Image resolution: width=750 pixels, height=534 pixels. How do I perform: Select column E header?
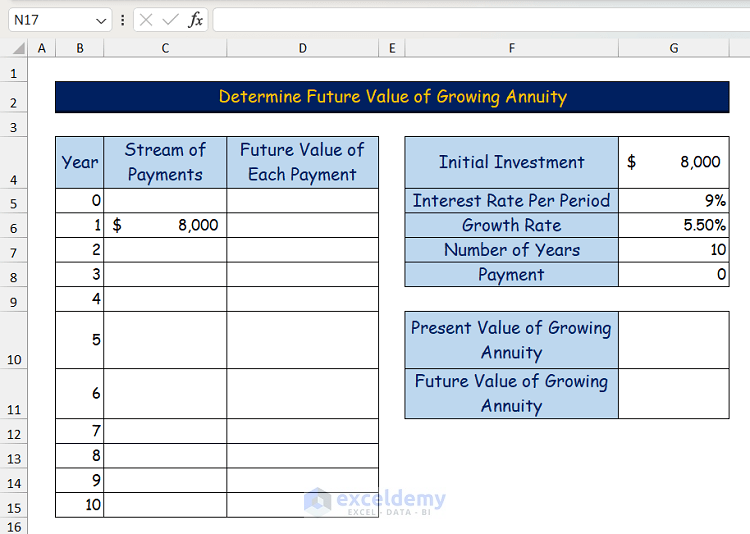(x=392, y=48)
